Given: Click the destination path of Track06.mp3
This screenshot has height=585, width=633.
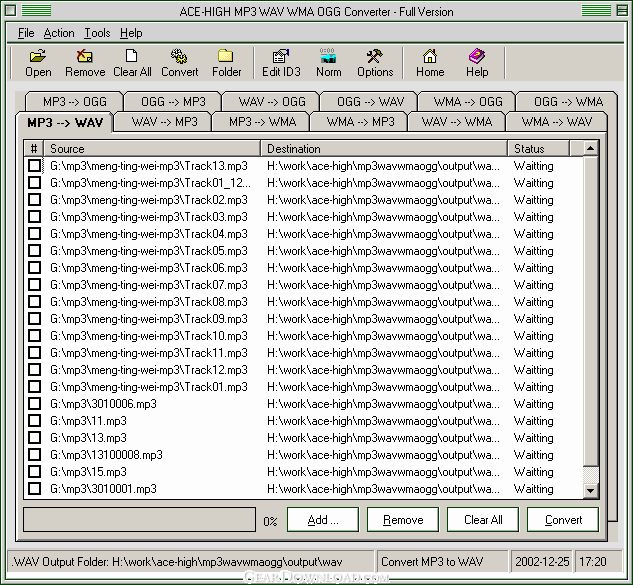Looking at the screenshot, I should click(x=383, y=268).
